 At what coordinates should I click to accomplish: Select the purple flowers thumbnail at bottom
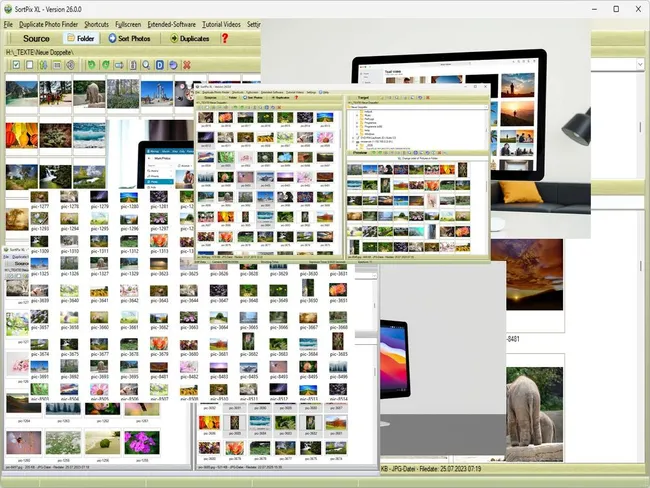pos(141,442)
